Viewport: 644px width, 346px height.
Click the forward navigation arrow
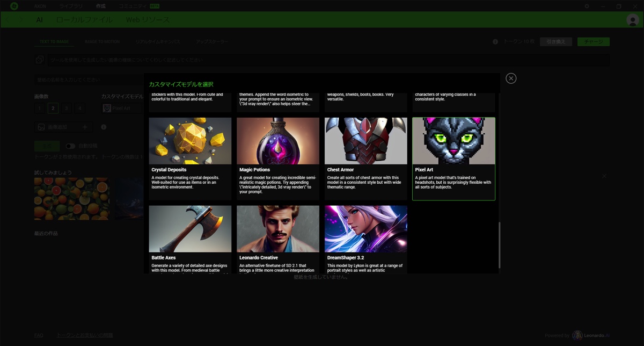point(21,20)
